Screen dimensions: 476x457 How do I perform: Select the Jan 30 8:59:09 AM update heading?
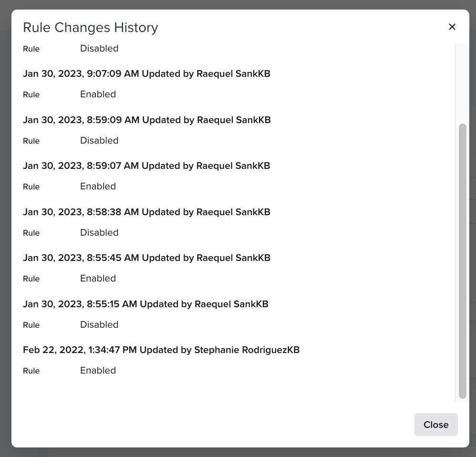(x=146, y=120)
